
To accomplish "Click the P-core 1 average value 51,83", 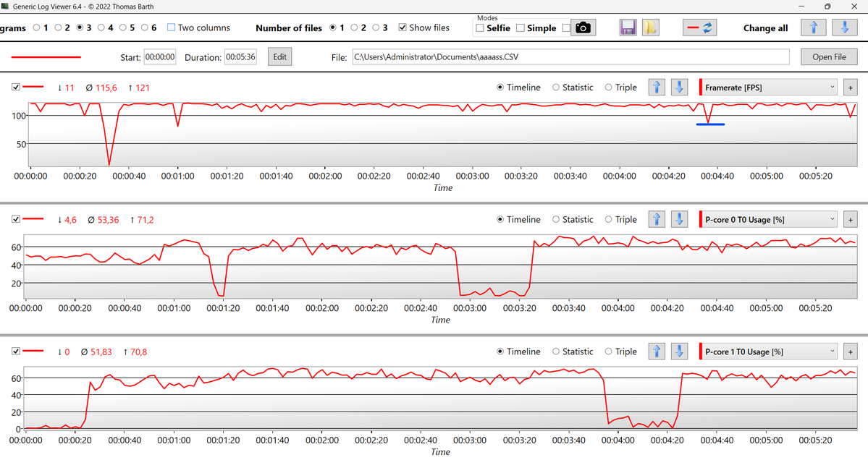I will click(101, 352).
